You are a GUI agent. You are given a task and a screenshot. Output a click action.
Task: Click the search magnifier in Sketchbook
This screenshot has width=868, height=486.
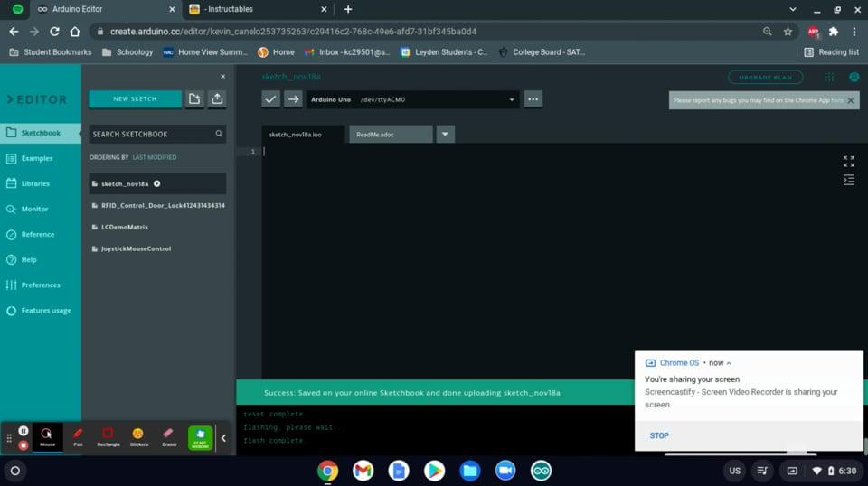pyautogui.click(x=219, y=134)
